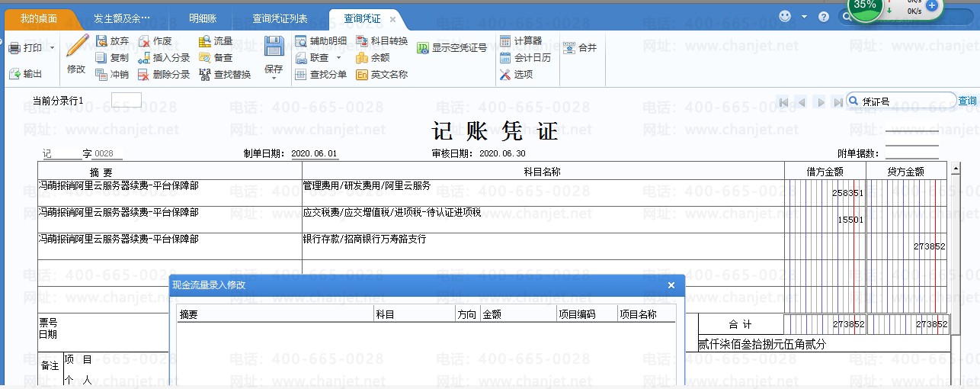Switch to 明细账 tab
This screenshot has height=389, width=980.
click(203, 18)
